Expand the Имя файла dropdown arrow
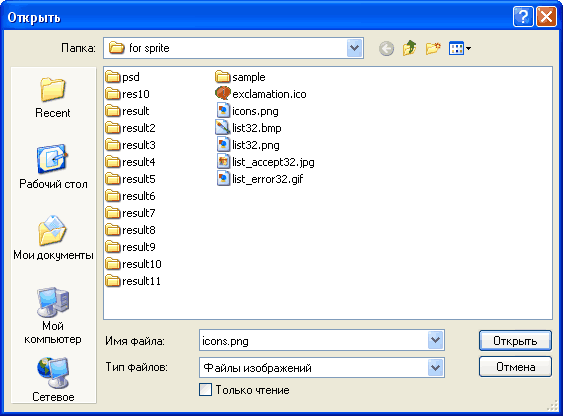This screenshot has width=563, height=416. [436, 340]
